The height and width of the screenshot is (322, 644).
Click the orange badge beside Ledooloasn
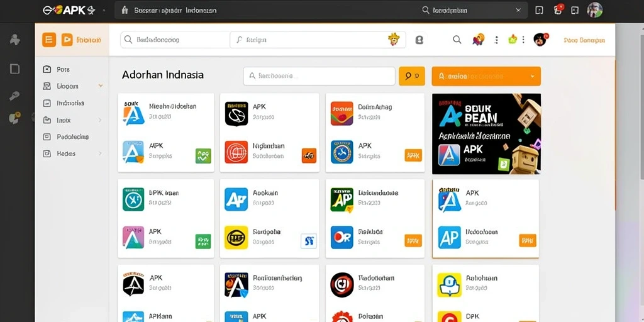pyautogui.click(x=528, y=240)
